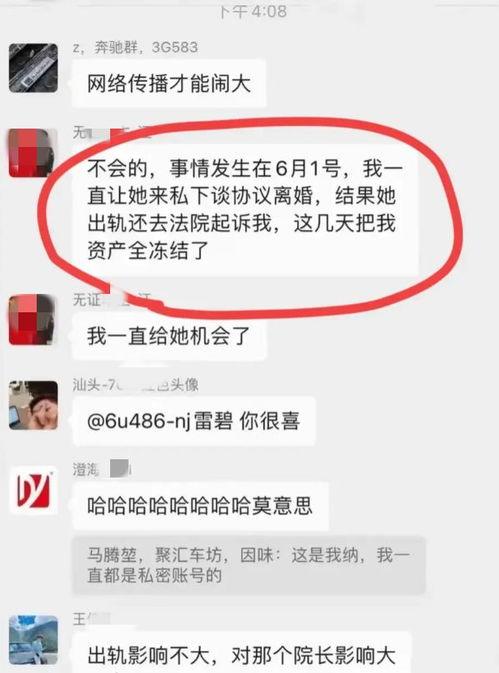Tap the 澄海 sender nickname label

click(x=101, y=469)
